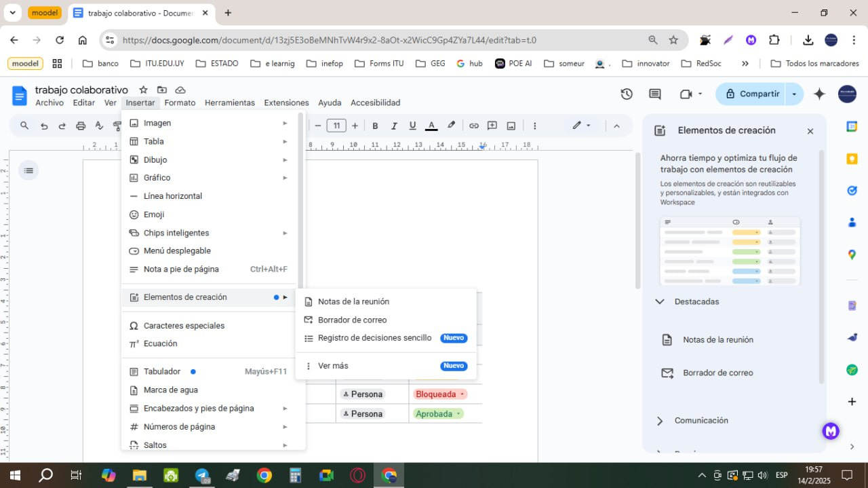Open Google Tasks in the side rail
The width and height of the screenshot is (868, 488).
point(852,191)
